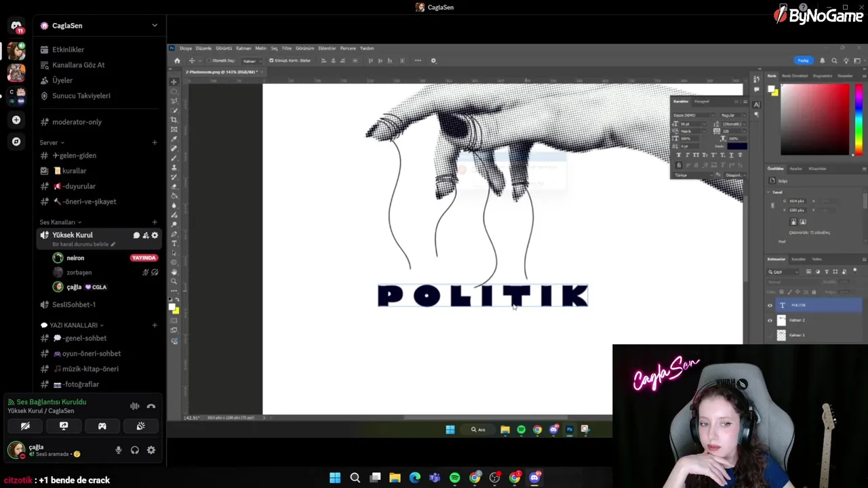The height and width of the screenshot is (488, 868).
Task: Switch to the Kanallar tab in layers panel
Action: tap(799, 259)
